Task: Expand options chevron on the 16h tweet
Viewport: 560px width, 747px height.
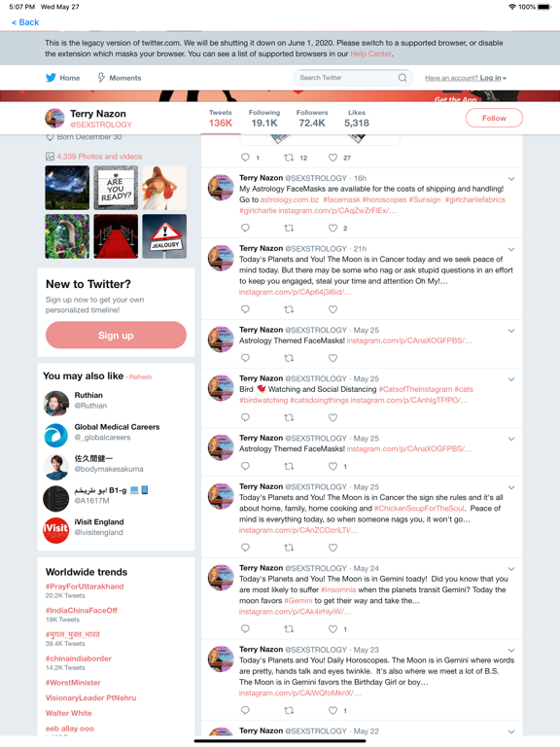Action: point(511,179)
